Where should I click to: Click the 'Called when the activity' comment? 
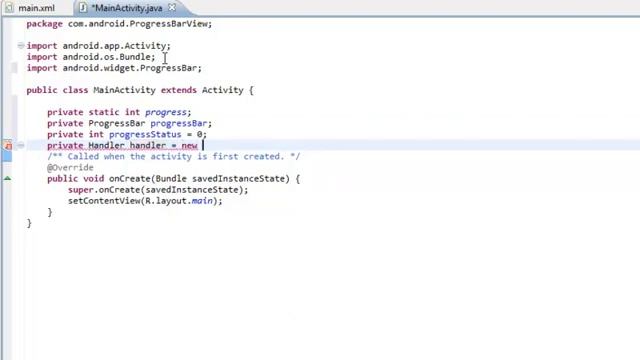(x=173, y=156)
